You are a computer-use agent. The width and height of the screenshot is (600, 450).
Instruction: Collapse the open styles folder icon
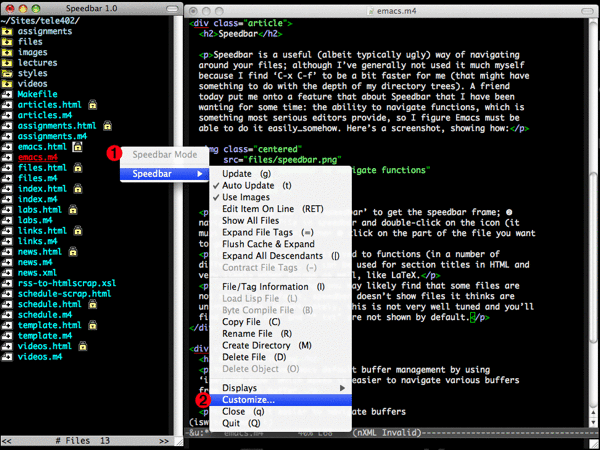(x=7, y=73)
